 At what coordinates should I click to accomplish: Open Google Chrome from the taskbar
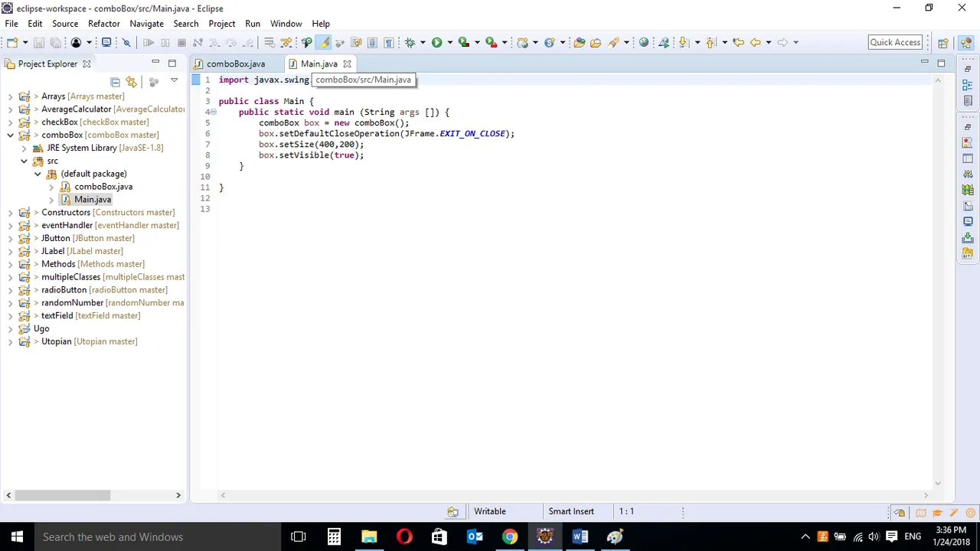coord(509,536)
